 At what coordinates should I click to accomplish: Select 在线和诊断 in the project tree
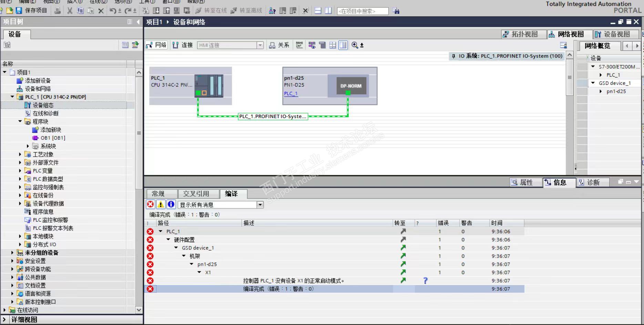pos(45,114)
